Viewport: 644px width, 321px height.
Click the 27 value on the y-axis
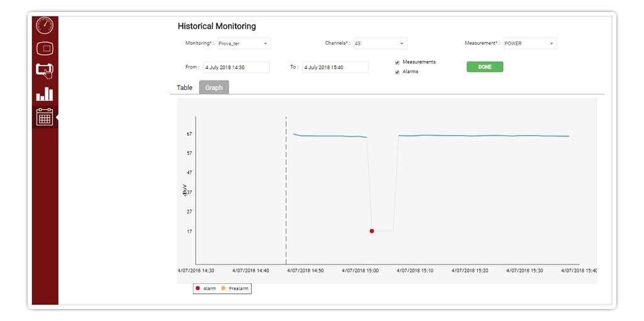point(189,211)
